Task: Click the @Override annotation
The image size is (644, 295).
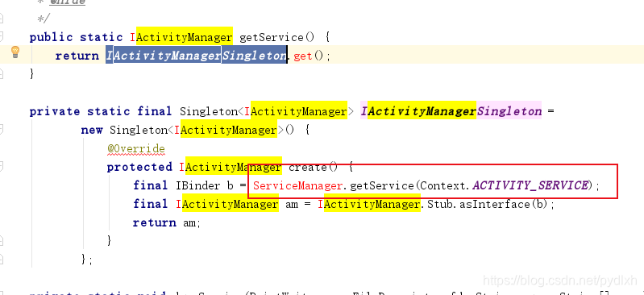Action: click(x=136, y=149)
